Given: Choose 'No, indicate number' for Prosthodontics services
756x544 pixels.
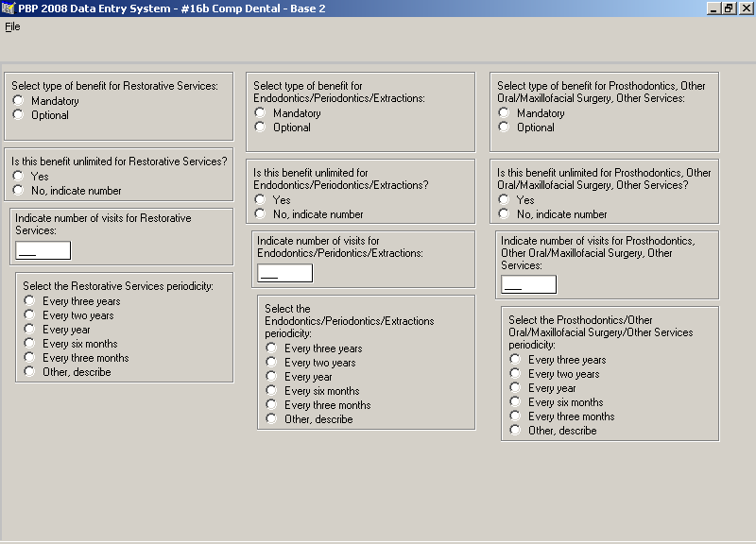Looking at the screenshot, I should pos(504,214).
